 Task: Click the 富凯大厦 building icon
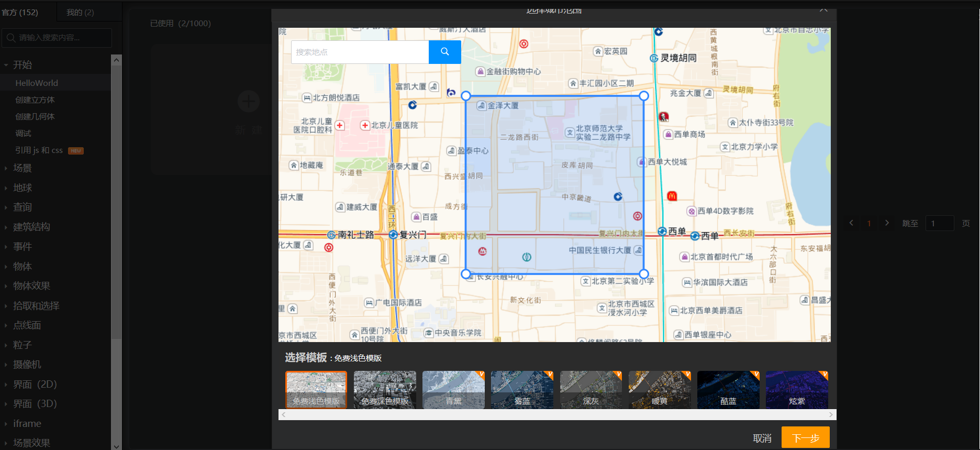click(433, 86)
